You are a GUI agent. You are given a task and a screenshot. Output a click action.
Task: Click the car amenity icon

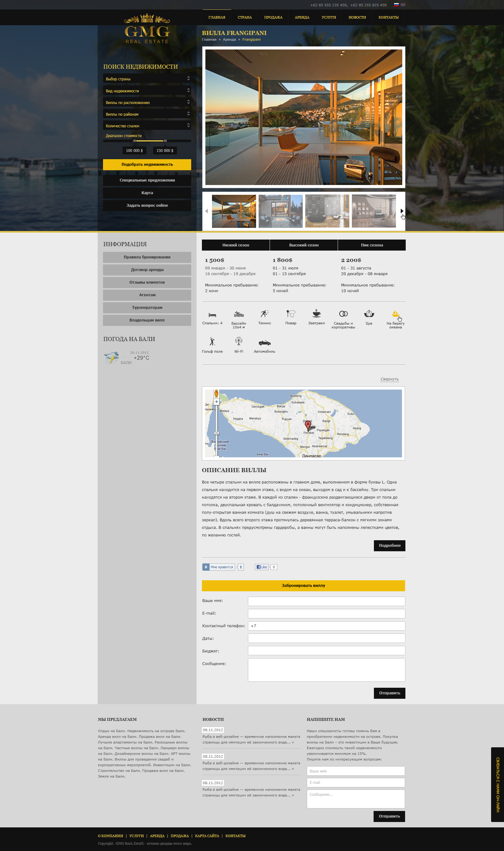point(265,342)
